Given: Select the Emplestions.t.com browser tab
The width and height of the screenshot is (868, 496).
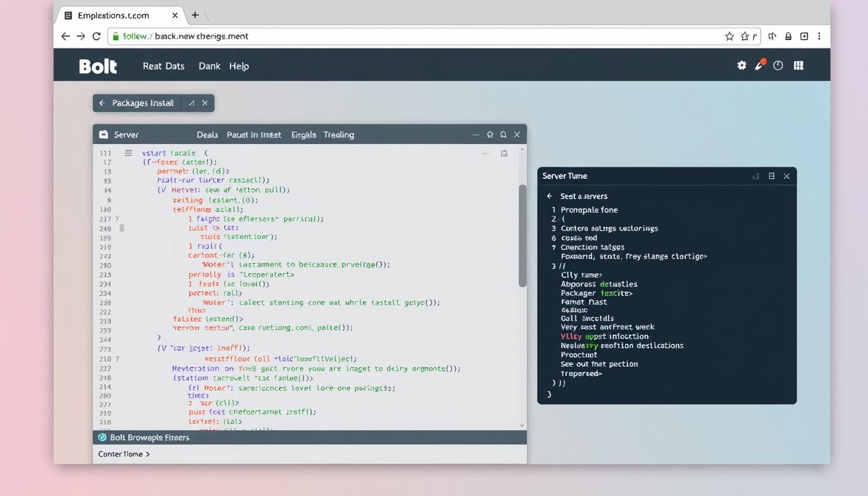Looking at the screenshot, I should [121, 15].
